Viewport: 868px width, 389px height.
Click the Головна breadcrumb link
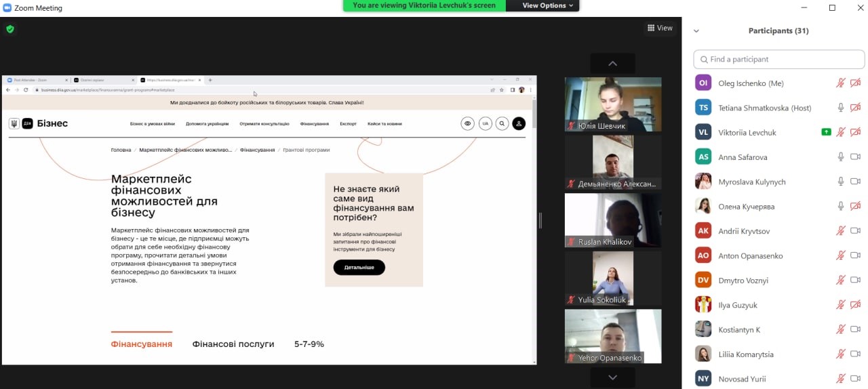coord(121,150)
